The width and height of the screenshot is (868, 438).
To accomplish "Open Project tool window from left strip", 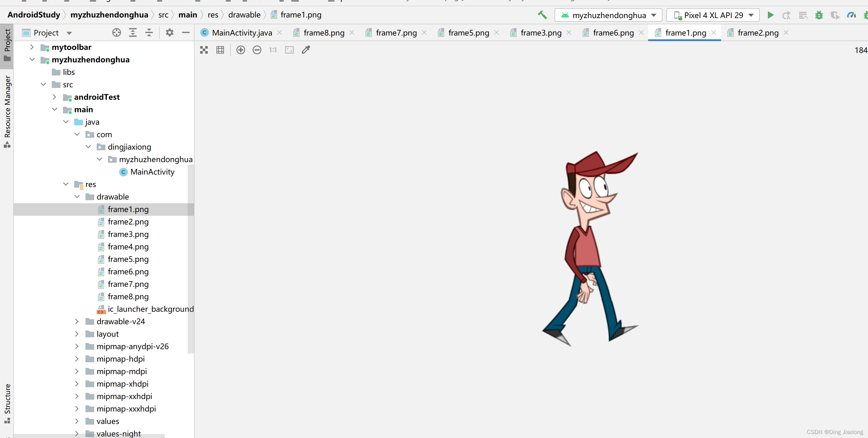I will point(7,45).
